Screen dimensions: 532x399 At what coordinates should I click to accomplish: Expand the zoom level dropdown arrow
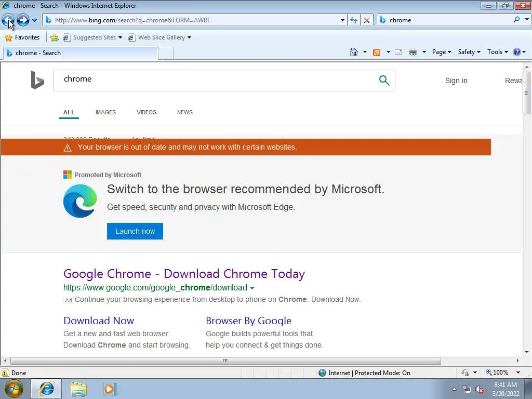518,373
